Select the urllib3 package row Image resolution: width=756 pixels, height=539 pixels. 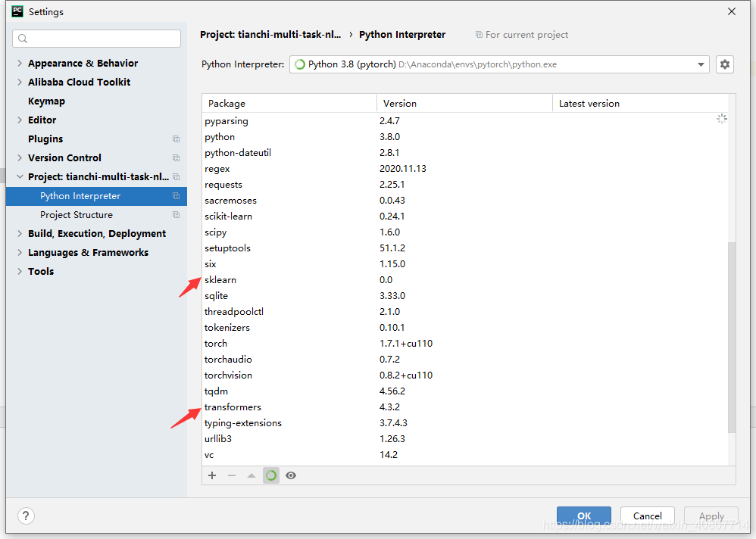(x=465, y=439)
